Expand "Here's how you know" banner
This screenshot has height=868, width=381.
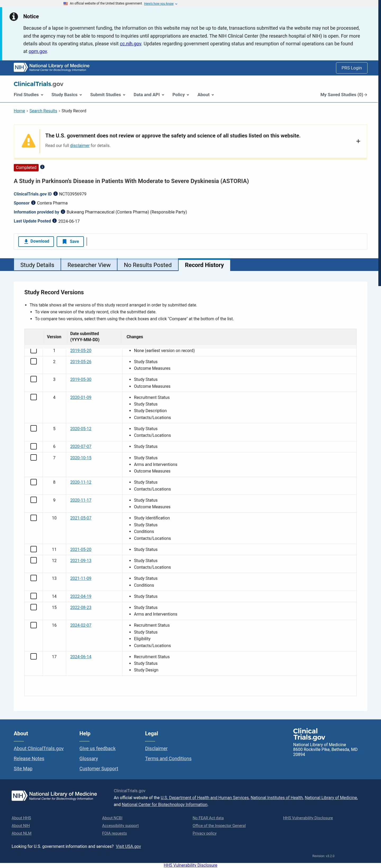(x=161, y=3)
